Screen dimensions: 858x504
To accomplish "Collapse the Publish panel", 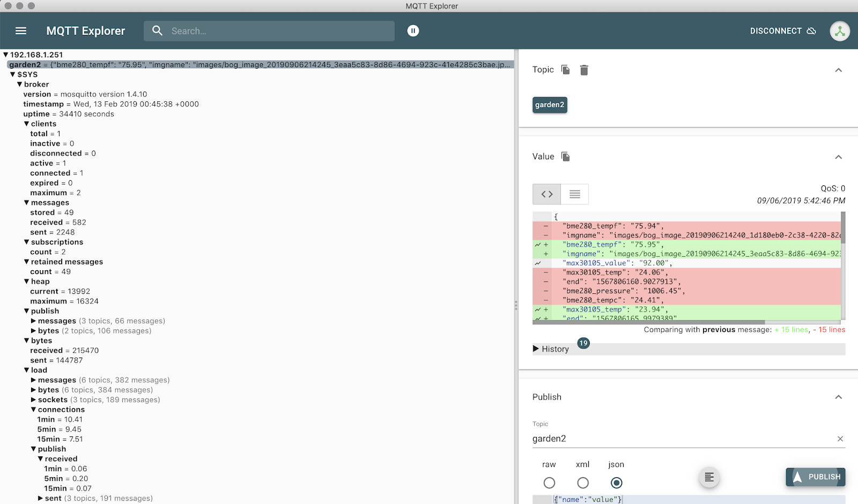I will [839, 397].
